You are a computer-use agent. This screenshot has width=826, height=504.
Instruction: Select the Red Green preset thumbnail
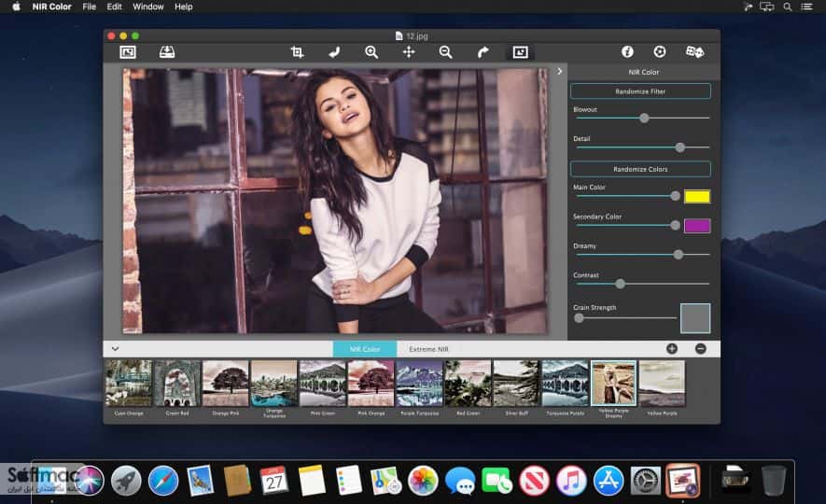[468, 384]
